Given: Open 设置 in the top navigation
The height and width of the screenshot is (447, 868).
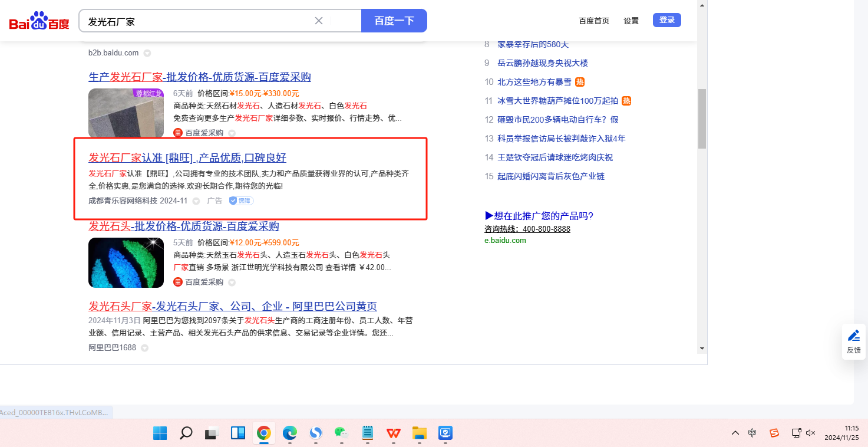Looking at the screenshot, I should [631, 21].
